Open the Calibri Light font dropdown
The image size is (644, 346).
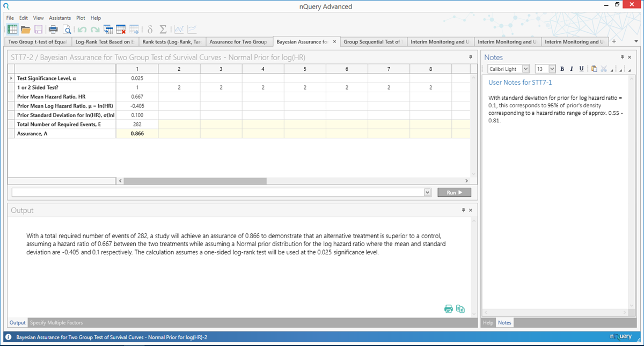(525, 69)
